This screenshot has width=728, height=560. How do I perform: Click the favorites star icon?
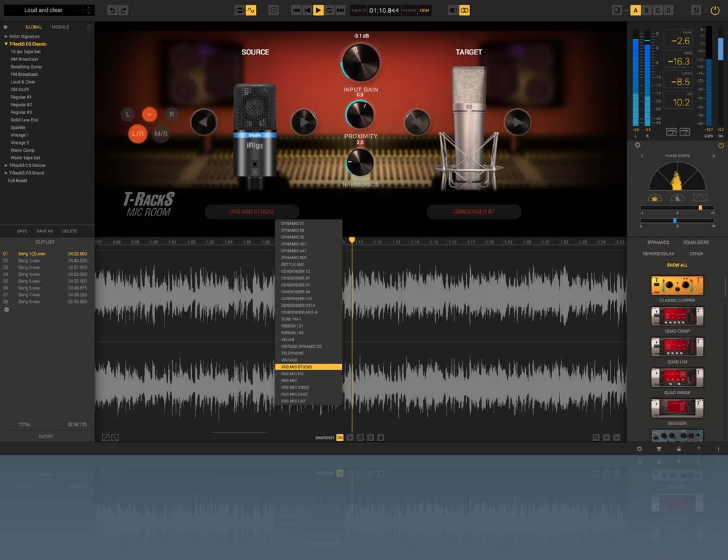click(5, 27)
